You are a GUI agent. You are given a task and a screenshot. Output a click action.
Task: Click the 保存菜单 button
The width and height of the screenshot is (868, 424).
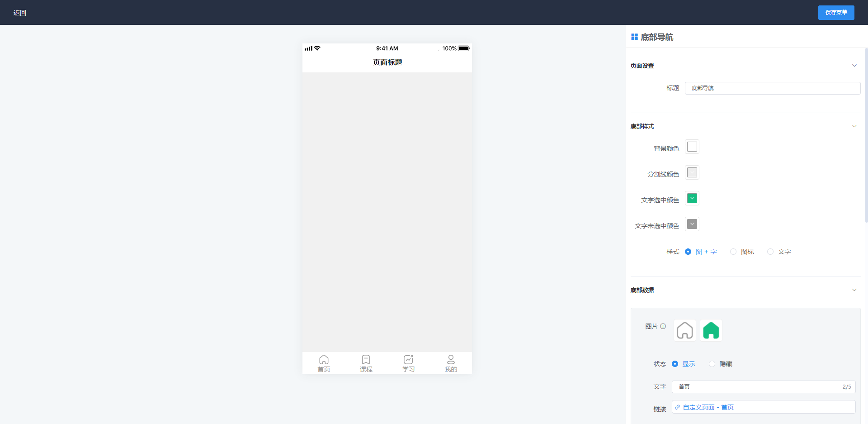tap(836, 13)
